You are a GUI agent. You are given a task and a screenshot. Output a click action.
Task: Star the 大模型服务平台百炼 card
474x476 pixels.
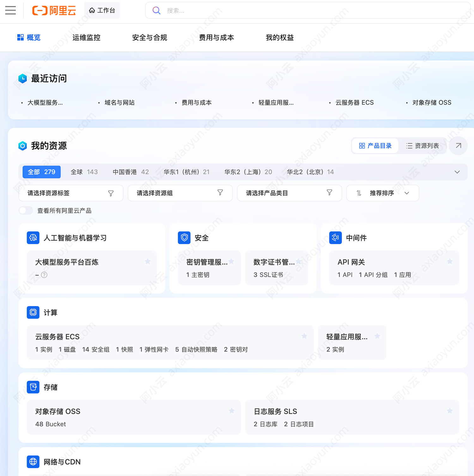tap(148, 261)
